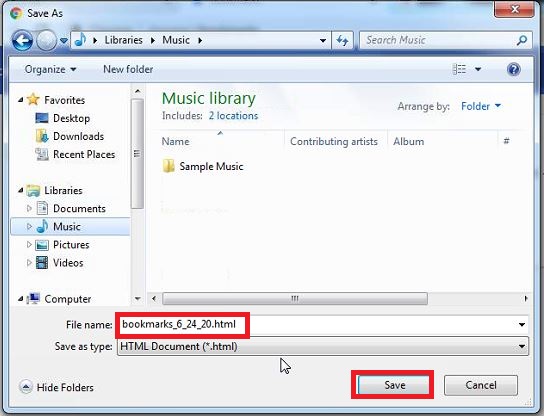Viewport: 544px width, 416px height.
Task: Sort by the Name column header
Action: point(176,141)
